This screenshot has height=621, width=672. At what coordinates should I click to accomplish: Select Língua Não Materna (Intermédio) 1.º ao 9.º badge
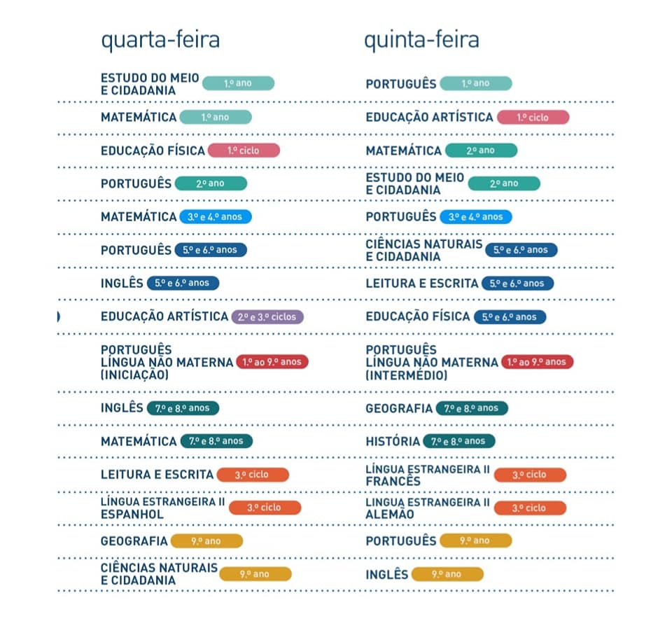[x=537, y=362]
